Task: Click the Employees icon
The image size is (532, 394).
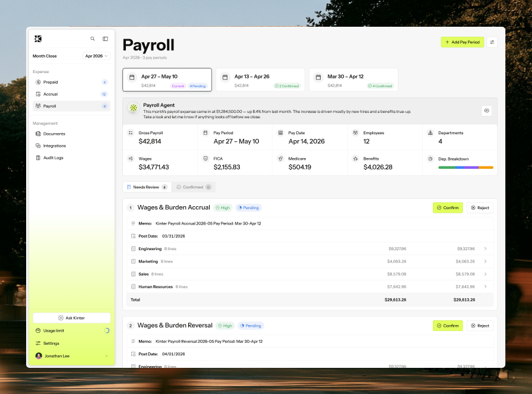Action: [355, 133]
